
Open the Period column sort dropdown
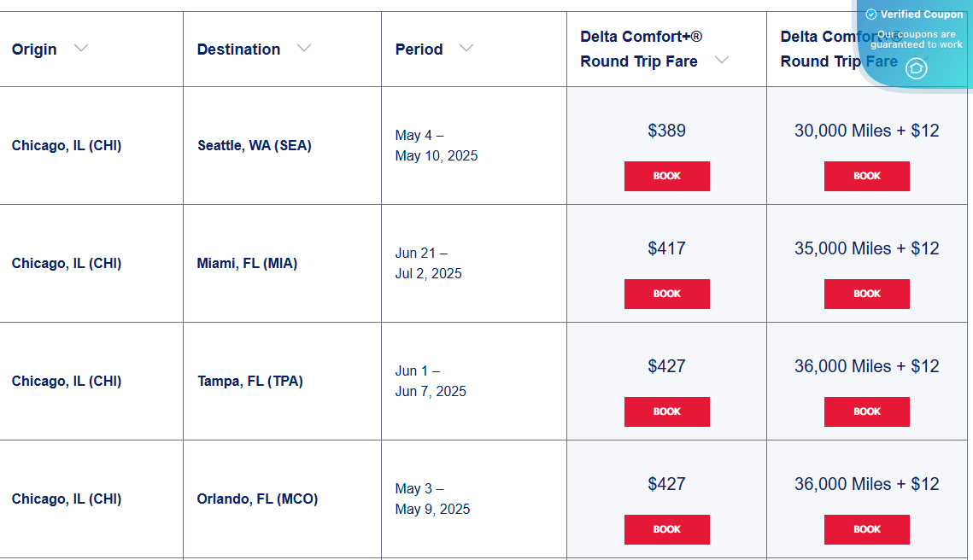466,48
